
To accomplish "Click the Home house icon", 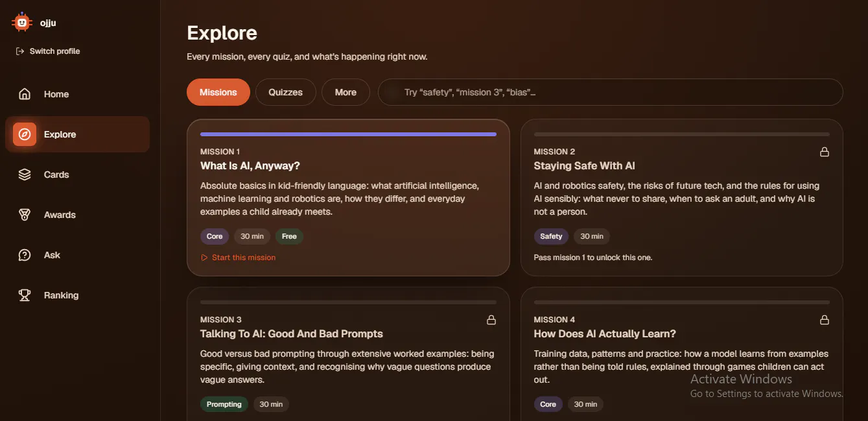I will point(25,94).
